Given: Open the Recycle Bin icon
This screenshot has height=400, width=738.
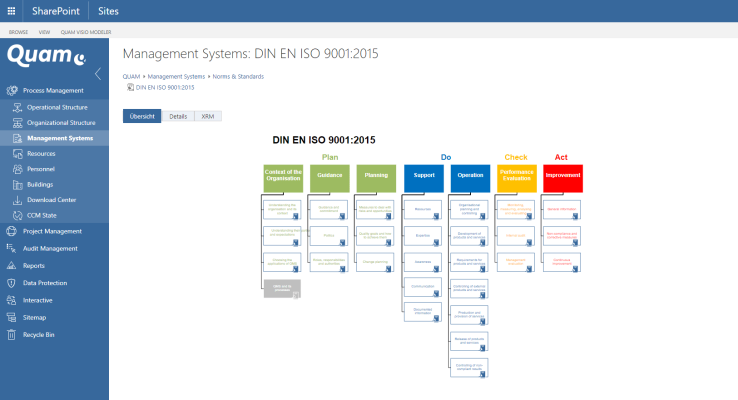Looking at the screenshot, I should [x=12, y=335].
